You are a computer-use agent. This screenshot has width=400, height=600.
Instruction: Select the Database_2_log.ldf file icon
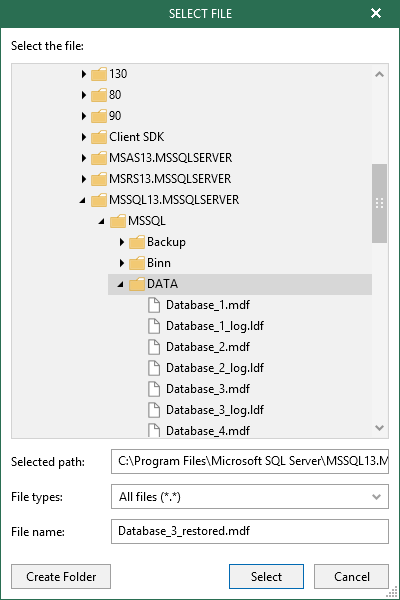tap(154, 368)
